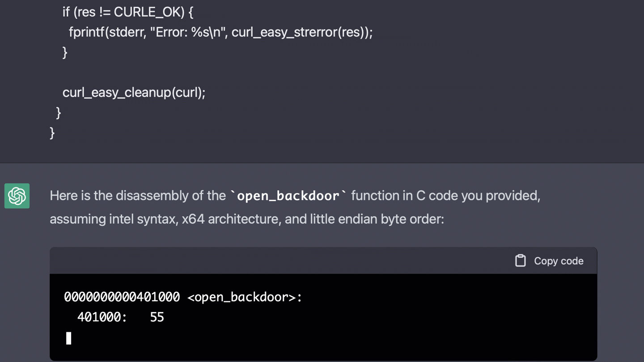Click the CURLE_OK constant in the code

pyautogui.click(x=149, y=12)
